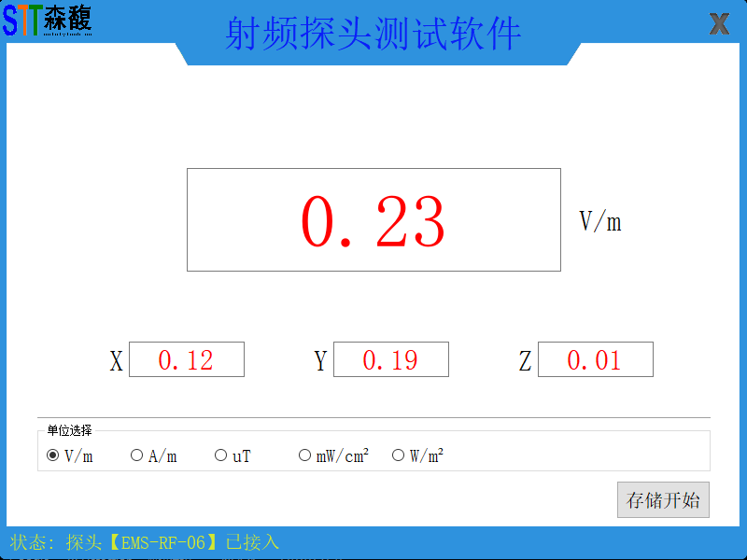Click the 状态 status bar text
The height and width of the screenshot is (560, 747).
(34, 539)
